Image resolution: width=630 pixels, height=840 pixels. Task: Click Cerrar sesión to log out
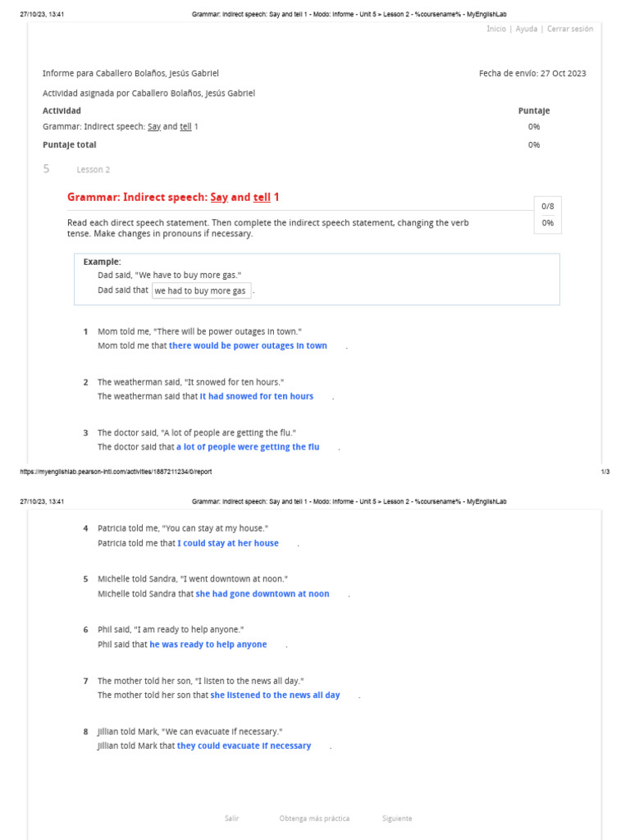(x=569, y=29)
